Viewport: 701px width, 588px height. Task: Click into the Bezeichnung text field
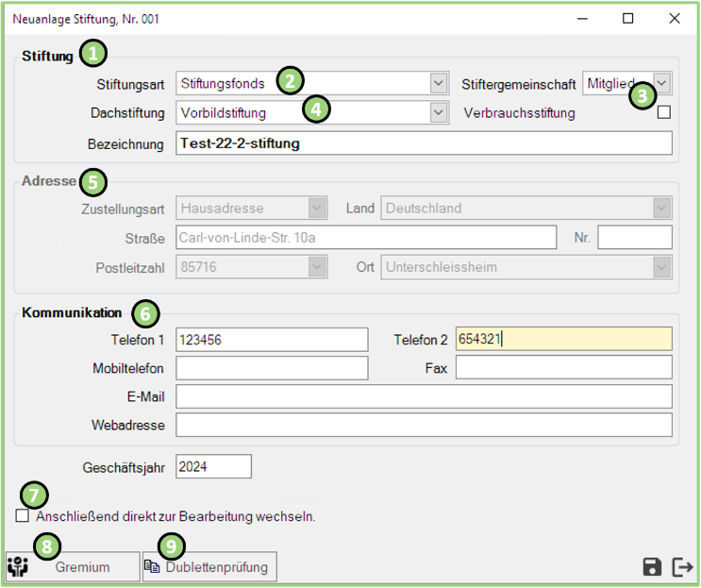[x=423, y=143]
